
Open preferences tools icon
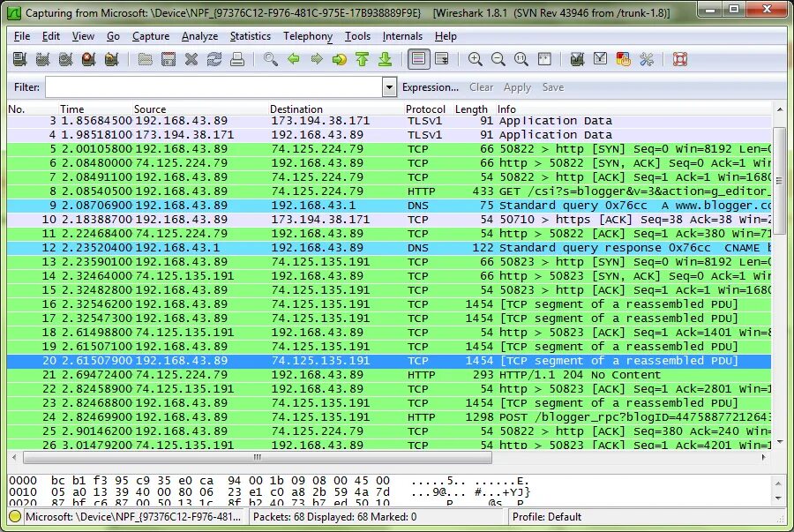(x=647, y=59)
